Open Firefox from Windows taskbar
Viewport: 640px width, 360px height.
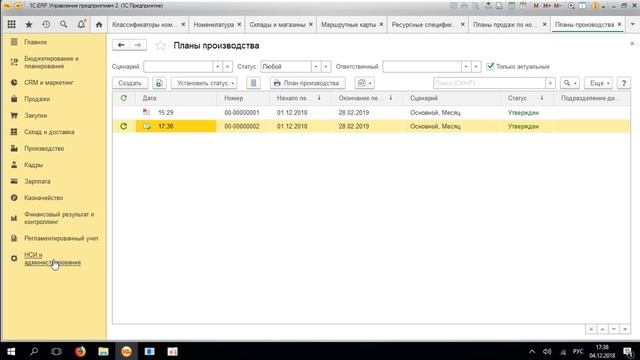tap(80, 351)
